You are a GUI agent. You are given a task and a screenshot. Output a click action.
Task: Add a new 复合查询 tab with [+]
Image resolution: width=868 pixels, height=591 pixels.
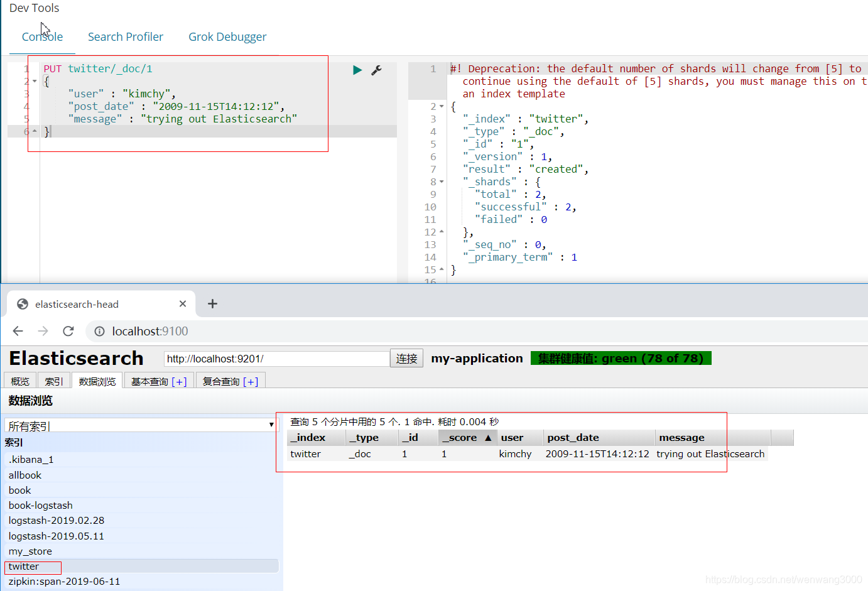251,381
